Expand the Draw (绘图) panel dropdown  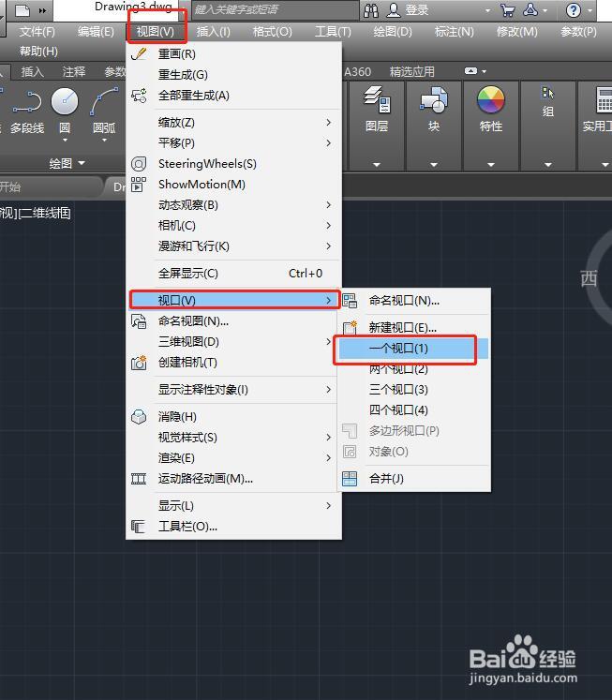(x=82, y=163)
